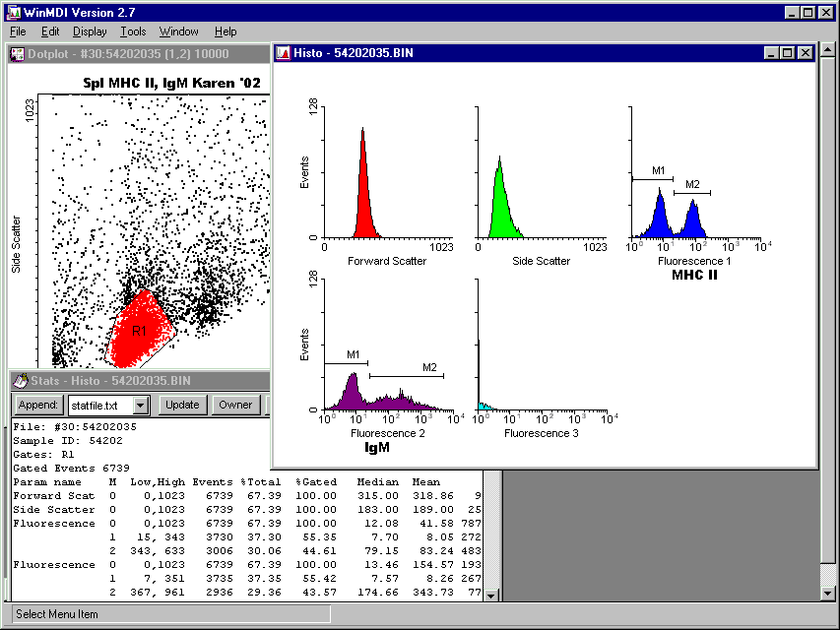Click the Dotplot window icon
This screenshot has width=840, height=630.
coord(17,53)
